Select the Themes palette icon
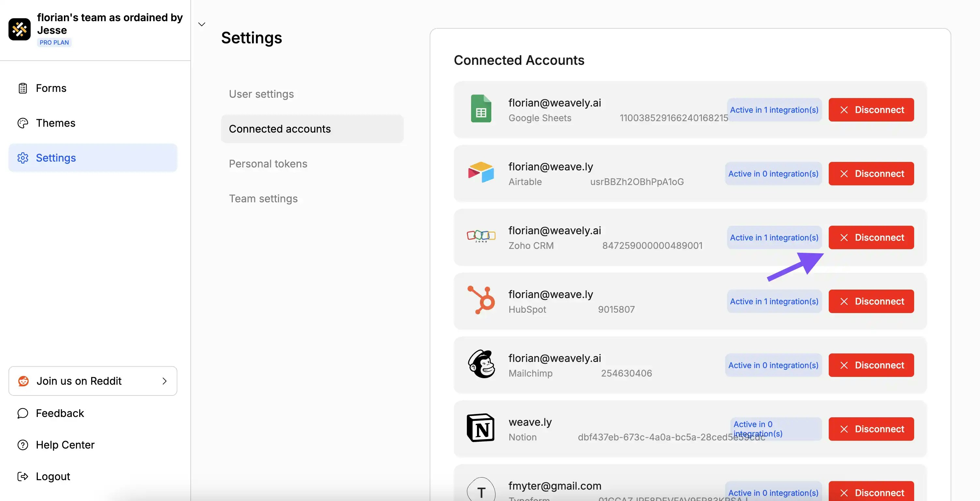This screenshot has width=980, height=501. [22, 123]
